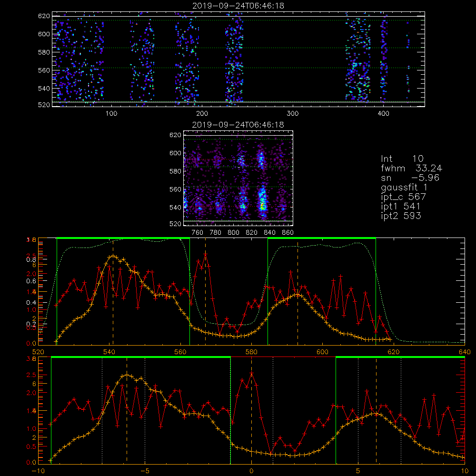Click x-axis label 10 of the lower profile plot

(465, 471)
